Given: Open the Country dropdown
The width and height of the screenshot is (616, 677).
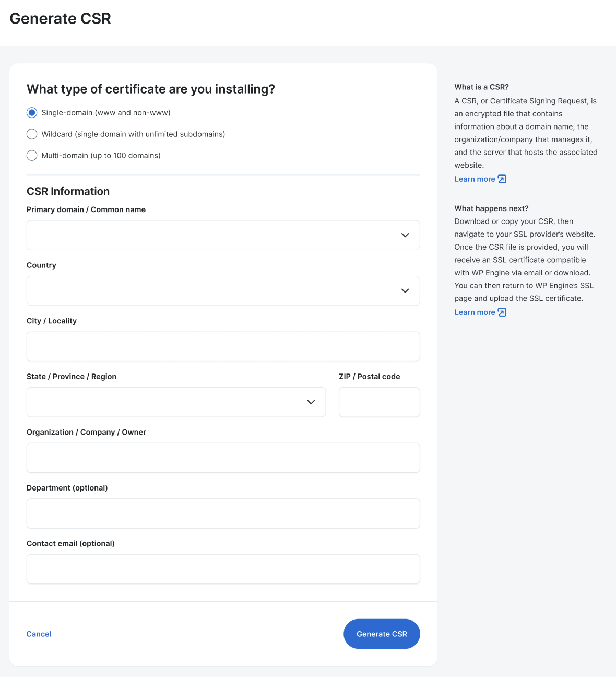Looking at the screenshot, I should tap(405, 291).
